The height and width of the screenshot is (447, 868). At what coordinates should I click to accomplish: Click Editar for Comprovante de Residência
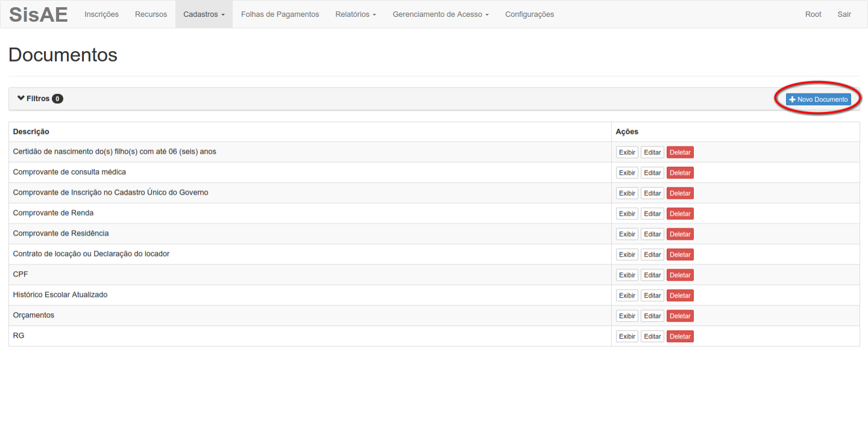[x=652, y=234]
